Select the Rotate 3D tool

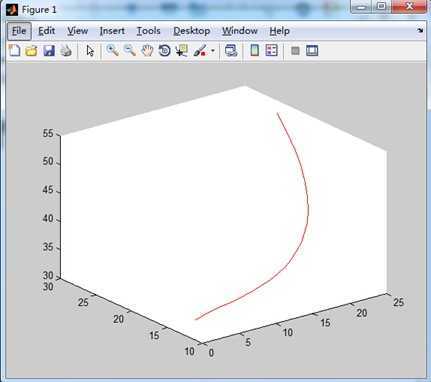click(164, 51)
